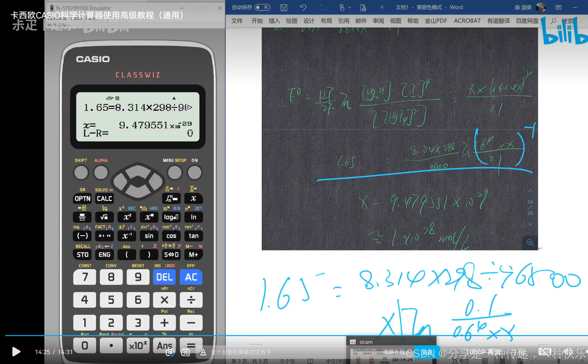The height and width of the screenshot is (364, 588).
Task: Click the ribbon display options icon
Action: coord(558,7)
